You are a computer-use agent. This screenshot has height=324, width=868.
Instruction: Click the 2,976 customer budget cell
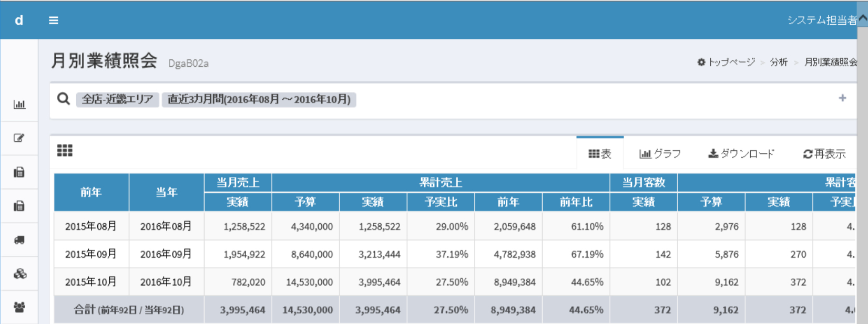click(711, 226)
